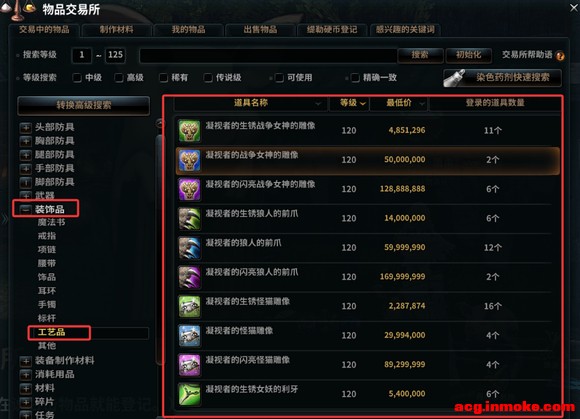Screen dimensions: 580x419
Task: Expand the 头部防具 category tree node
Action: click(x=26, y=128)
